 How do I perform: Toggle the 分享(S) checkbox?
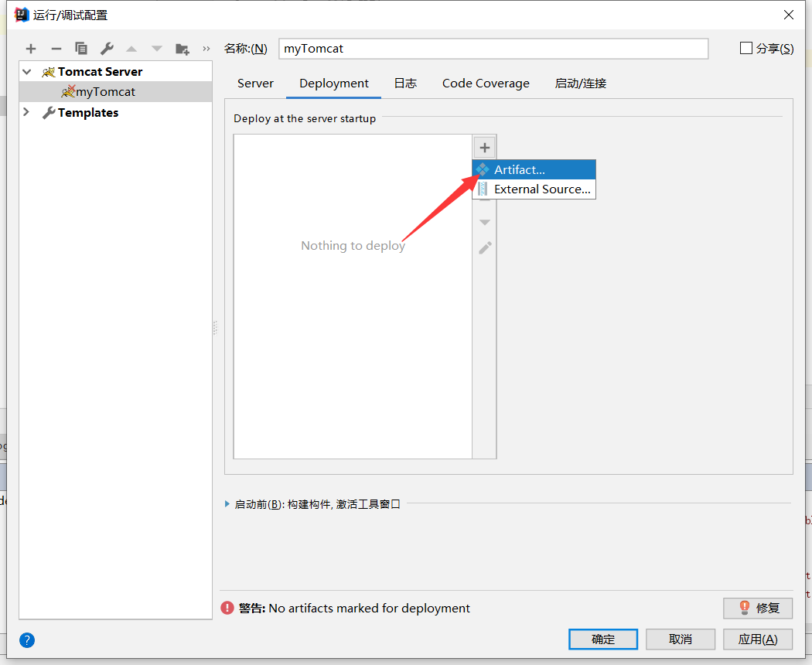746,48
